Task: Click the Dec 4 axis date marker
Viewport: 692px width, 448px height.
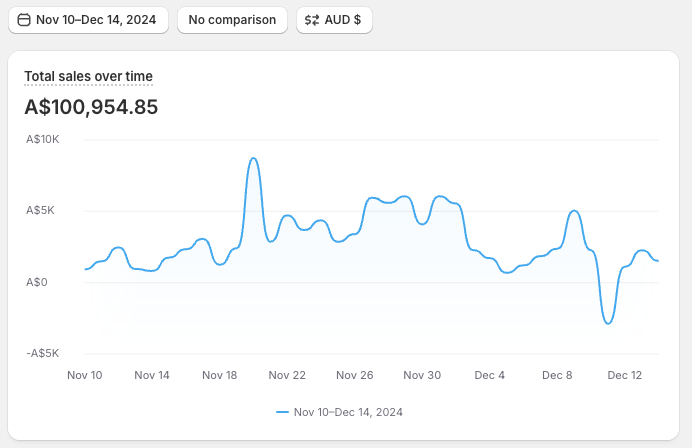Action: (489, 376)
